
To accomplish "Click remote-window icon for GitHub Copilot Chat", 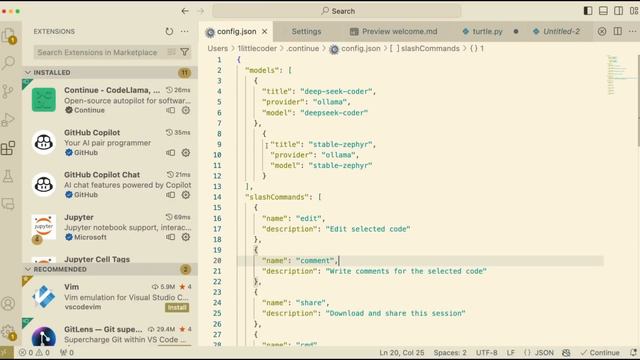I will (x=171, y=195).
